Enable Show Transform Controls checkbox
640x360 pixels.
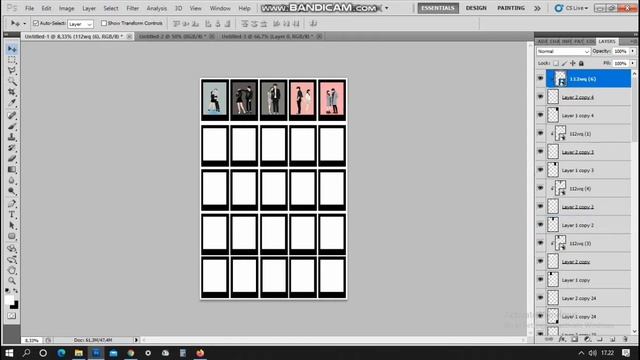click(x=104, y=23)
